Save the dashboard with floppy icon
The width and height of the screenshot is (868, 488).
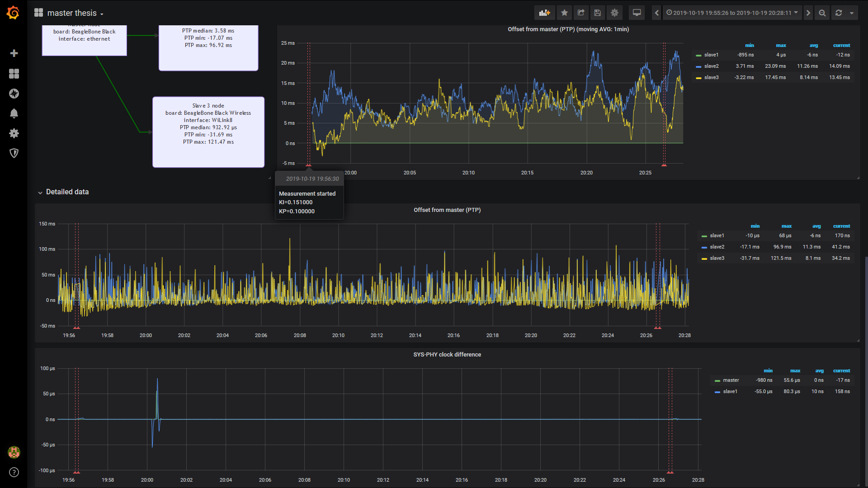point(598,13)
